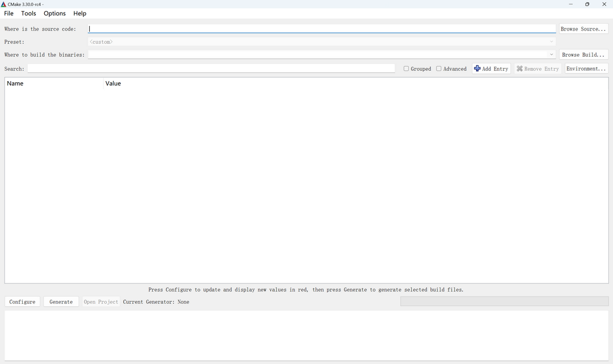Click the Remove Entry X icon
The width and height of the screenshot is (613, 364).
[520, 69]
